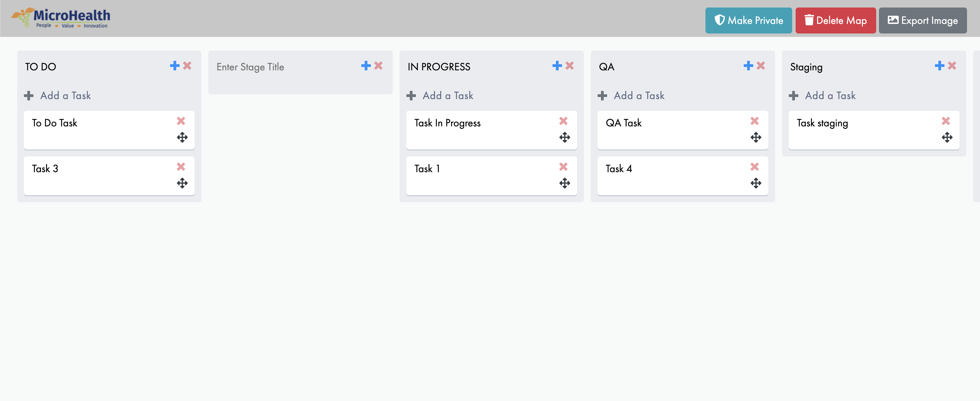Click the Make Private button
This screenshot has width=980, height=401.
(748, 20)
